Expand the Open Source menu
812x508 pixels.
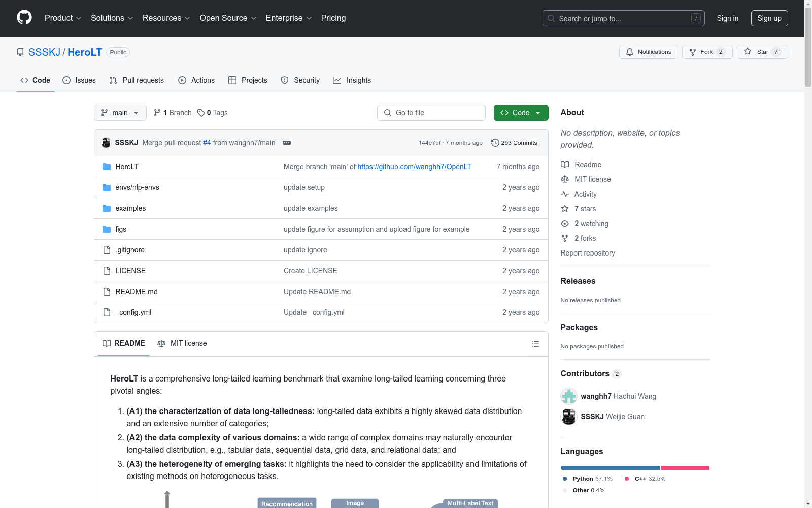point(228,18)
